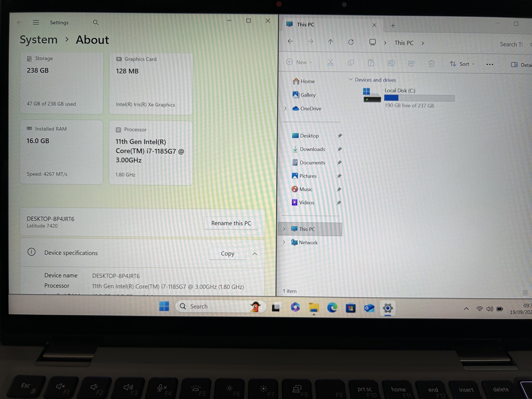
Task: Open the See more ellipsis menu
Action: pos(489,65)
